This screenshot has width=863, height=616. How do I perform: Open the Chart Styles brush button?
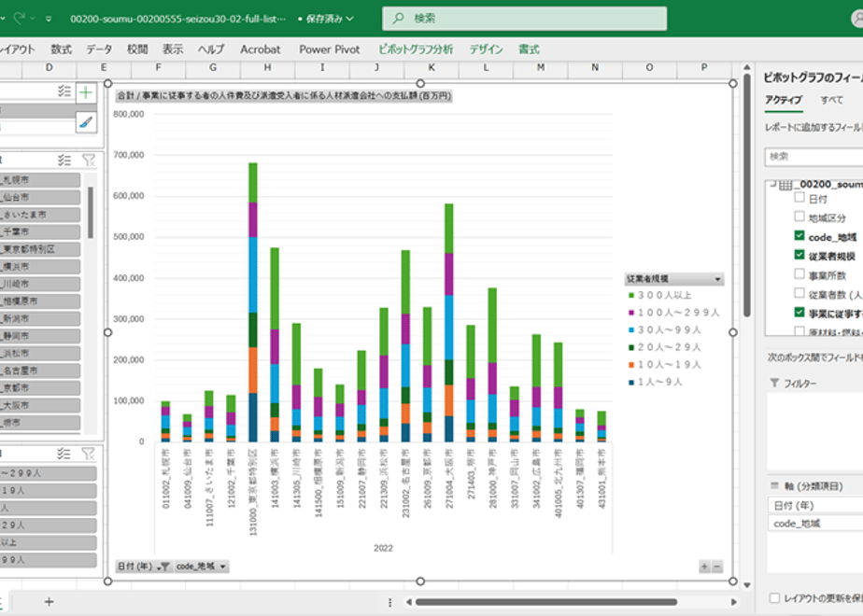(86, 122)
